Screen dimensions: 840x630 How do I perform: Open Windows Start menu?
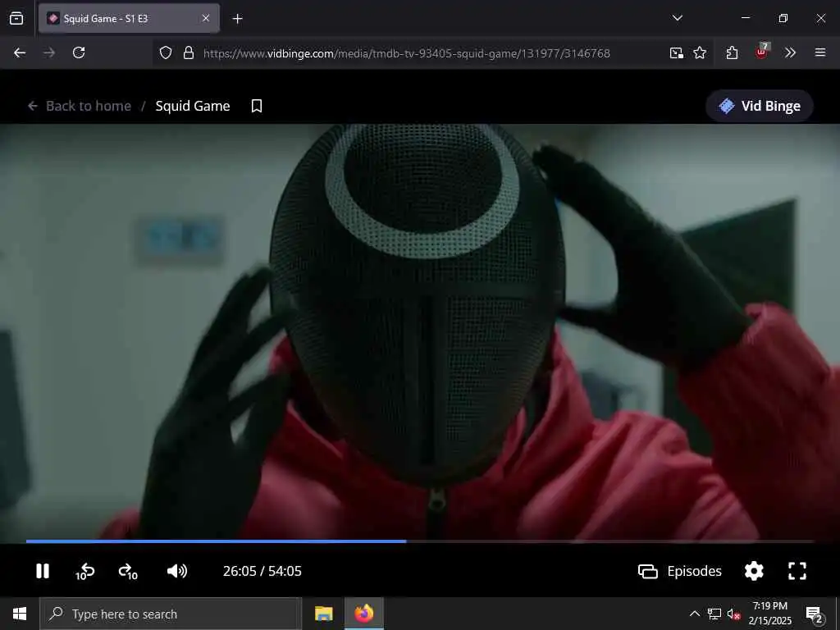click(20, 614)
